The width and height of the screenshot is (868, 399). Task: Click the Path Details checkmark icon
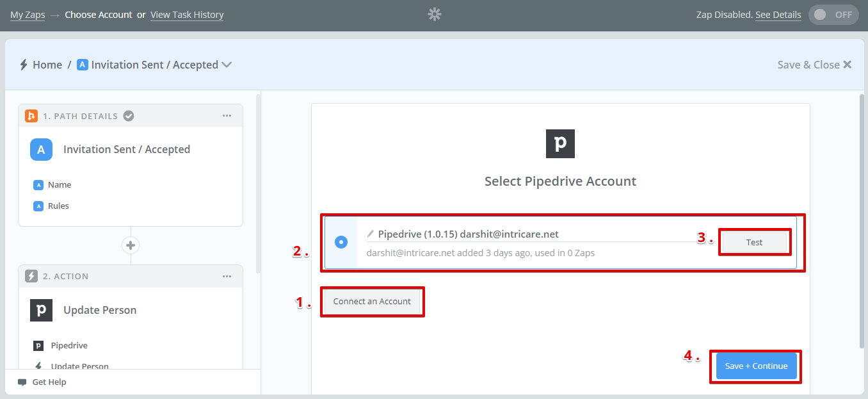[x=129, y=116]
